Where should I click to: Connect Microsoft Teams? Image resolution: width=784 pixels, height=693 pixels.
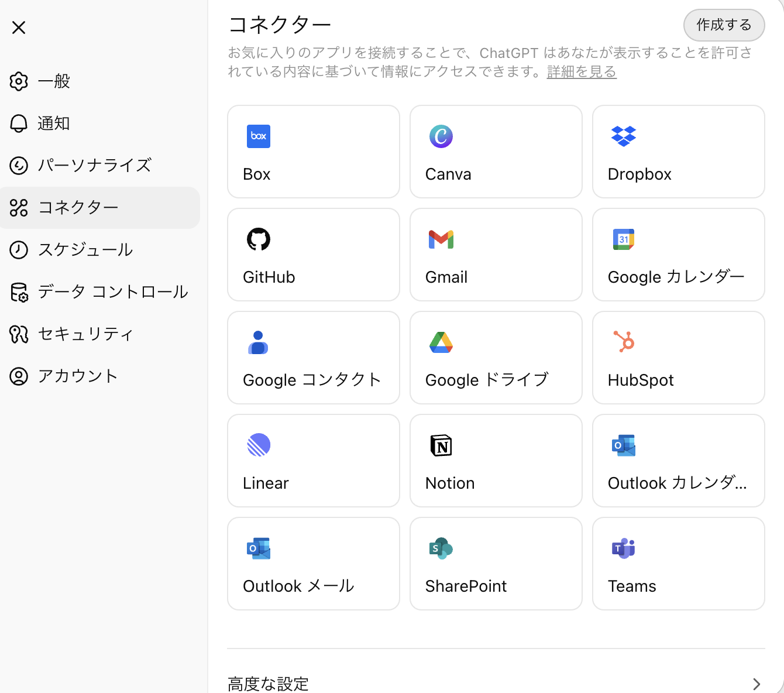click(x=678, y=564)
